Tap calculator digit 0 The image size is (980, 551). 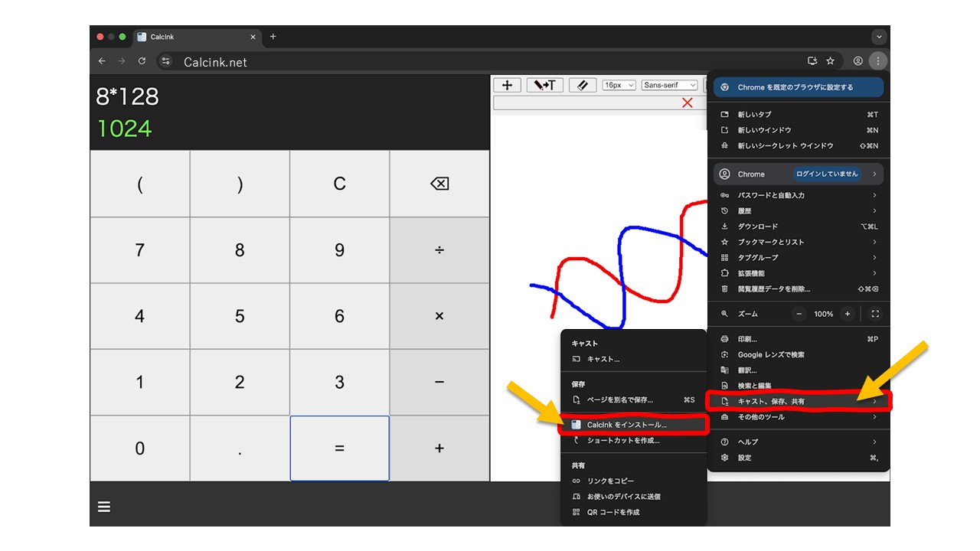pyautogui.click(x=139, y=448)
